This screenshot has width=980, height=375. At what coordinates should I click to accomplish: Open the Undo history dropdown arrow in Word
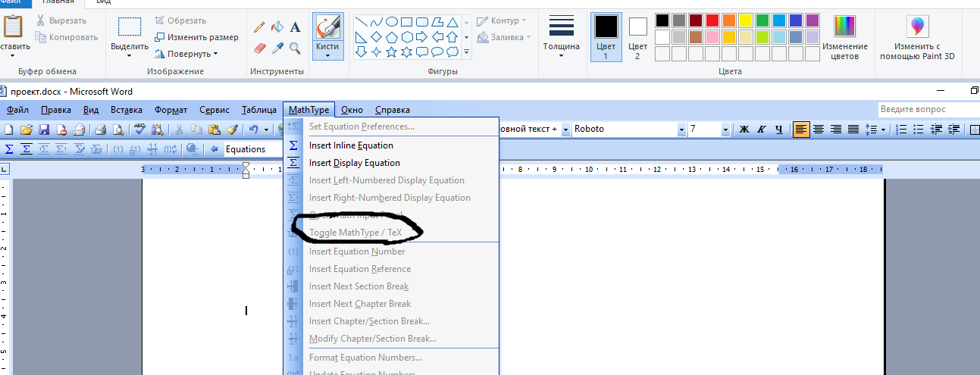coord(267,130)
